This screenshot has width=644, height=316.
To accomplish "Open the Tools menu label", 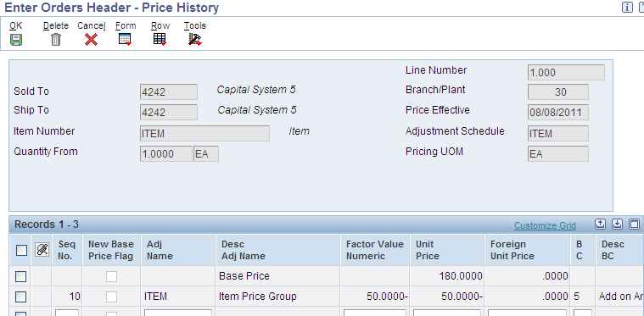I will coord(195,25).
